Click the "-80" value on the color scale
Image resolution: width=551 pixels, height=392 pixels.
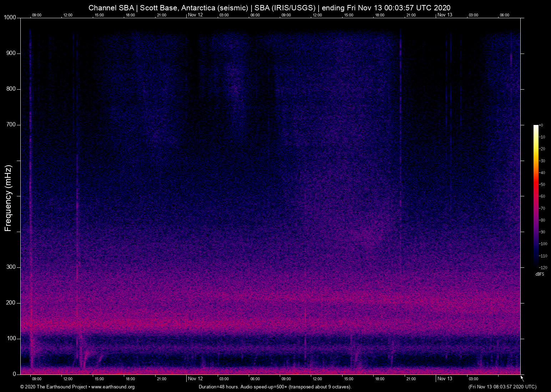pos(542,220)
